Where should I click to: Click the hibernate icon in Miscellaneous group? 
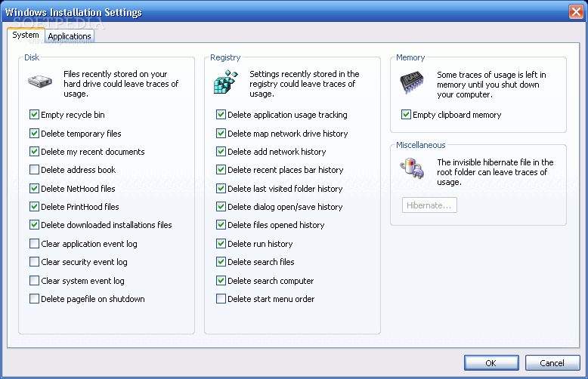tap(412, 168)
